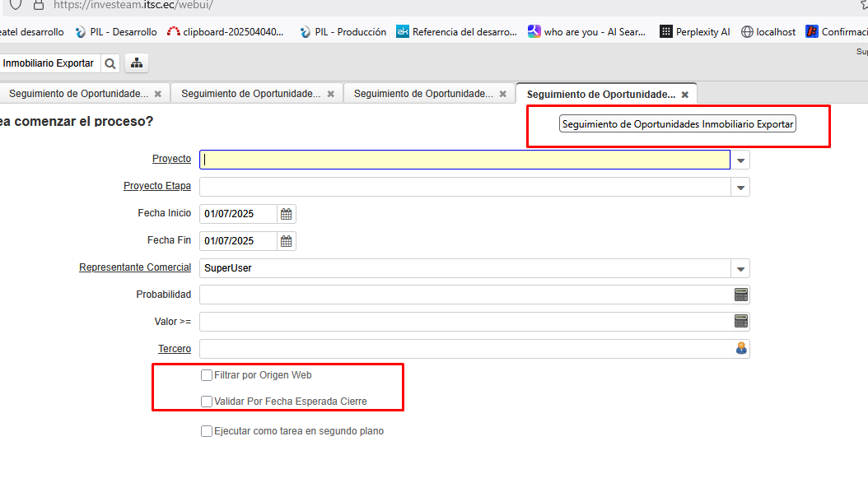Image resolution: width=868 pixels, height=483 pixels.
Task: Open calculator for Valor >= field
Action: click(x=740, y=321)
